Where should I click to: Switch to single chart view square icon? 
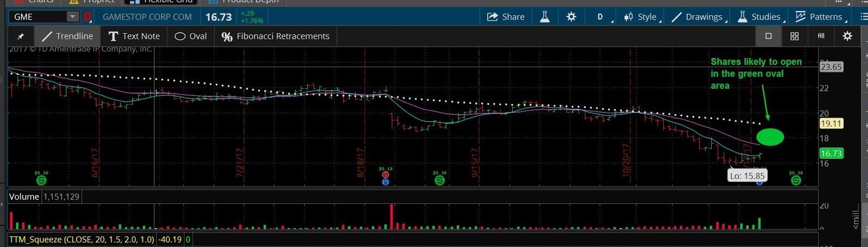[x=768, y=36]
